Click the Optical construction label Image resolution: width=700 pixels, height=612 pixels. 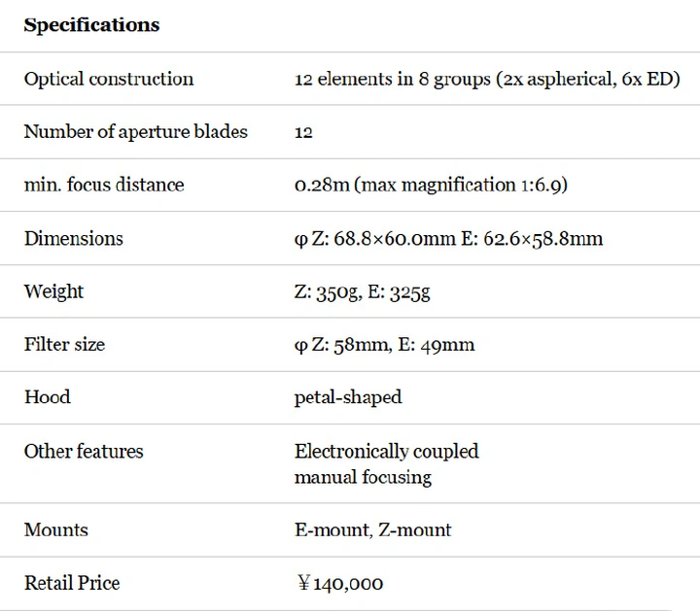[109, 79]
